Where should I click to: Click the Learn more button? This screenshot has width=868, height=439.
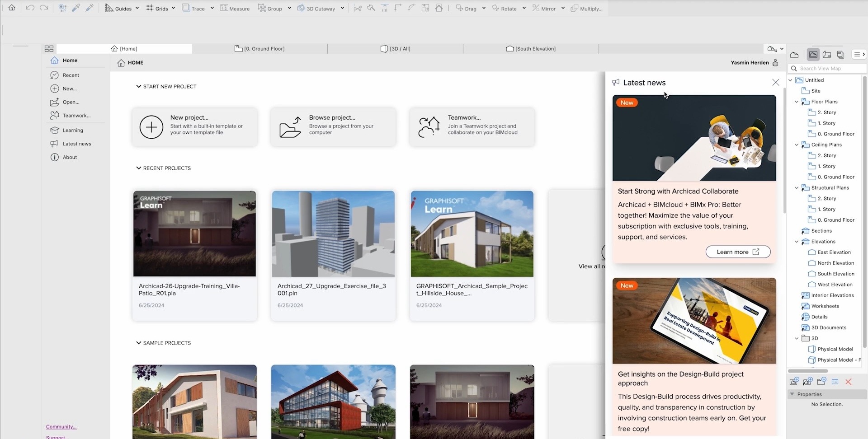tap(737, 252)
